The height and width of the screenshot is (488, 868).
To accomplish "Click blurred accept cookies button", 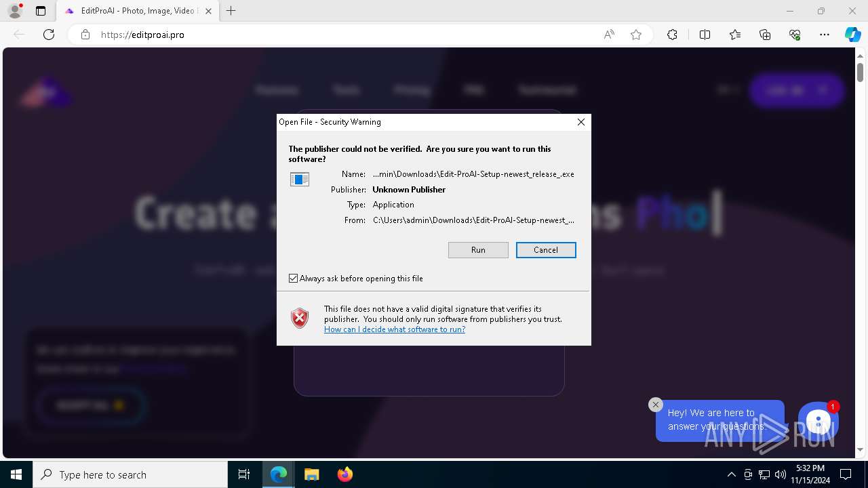I will 90,405.
